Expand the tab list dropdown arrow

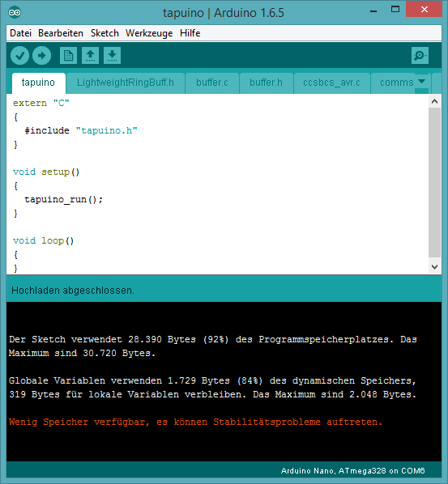coord(422,82)
